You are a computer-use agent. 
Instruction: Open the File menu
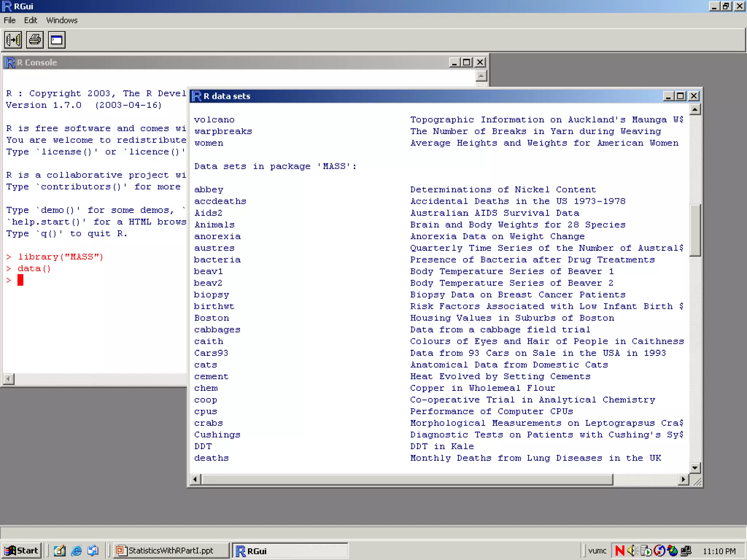click(x=9, y=20)
